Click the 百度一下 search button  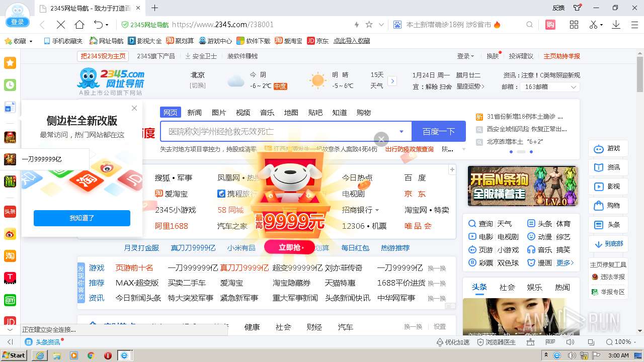click(x=439, y=132)
